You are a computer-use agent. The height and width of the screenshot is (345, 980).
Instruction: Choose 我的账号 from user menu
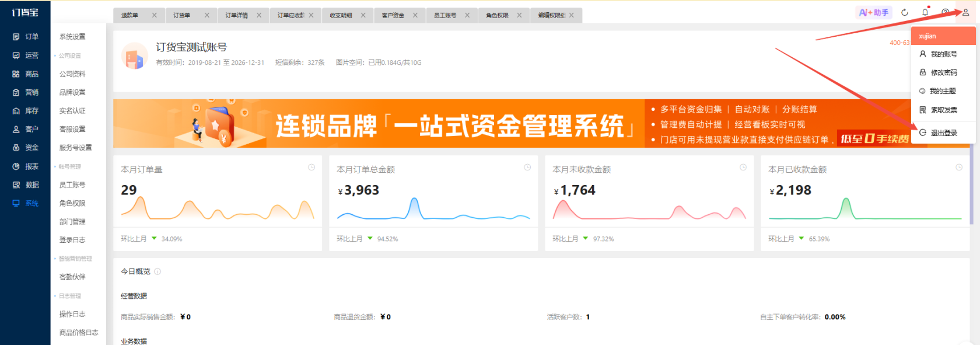pyautogui.click(x=943, y=54)
